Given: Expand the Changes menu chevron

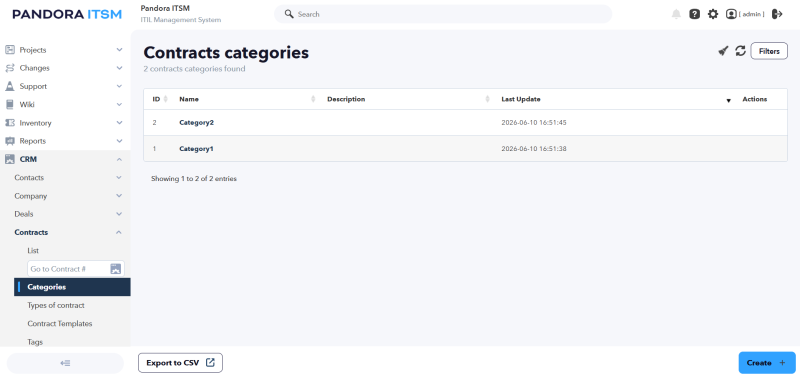Looking at the screenshot, I should [x=119, y=68].
